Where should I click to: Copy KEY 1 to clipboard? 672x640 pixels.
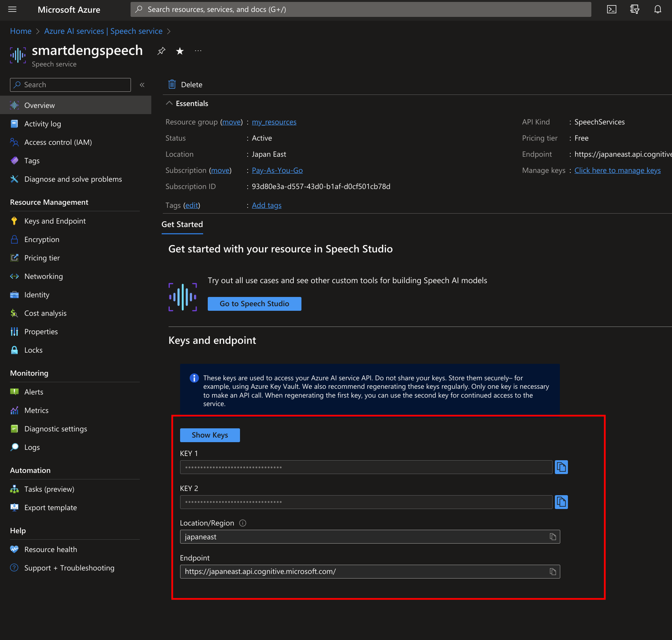561,467
